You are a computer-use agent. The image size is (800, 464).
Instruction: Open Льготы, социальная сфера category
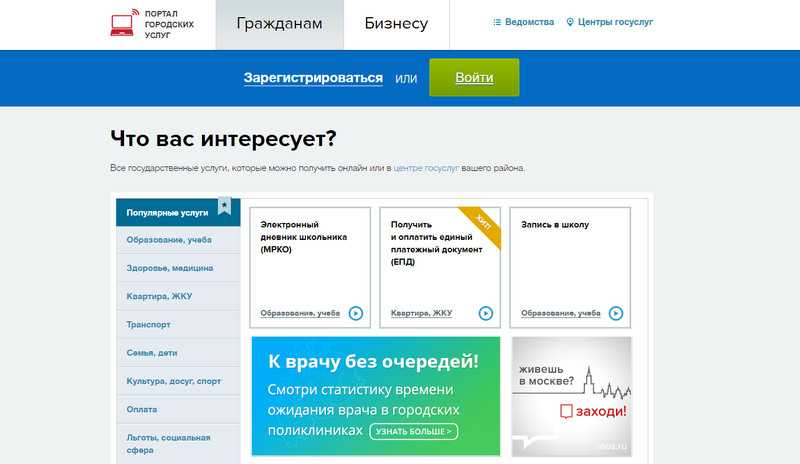click(x=178, y=444)
